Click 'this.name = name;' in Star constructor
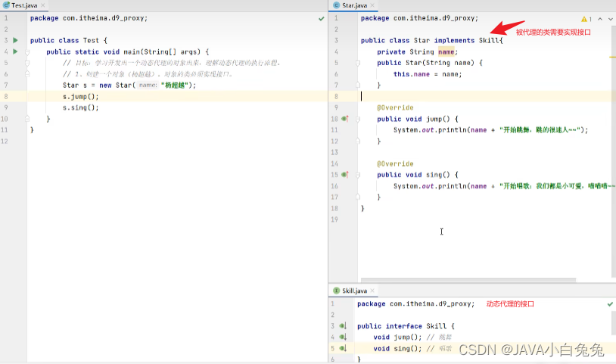Screen dimensions: 616x364 pyautogui.click(x=428, y=74)
